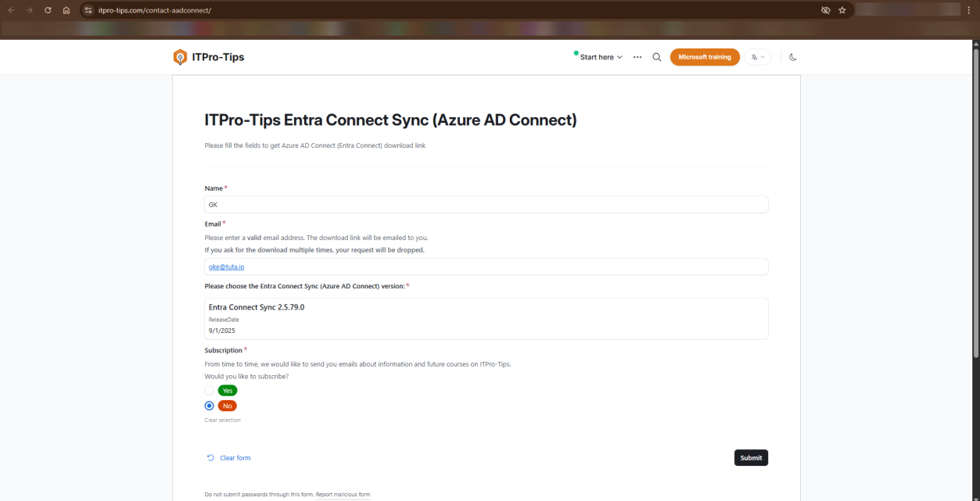
Task: Open the language translation dropdown
Action: (758, 57)
